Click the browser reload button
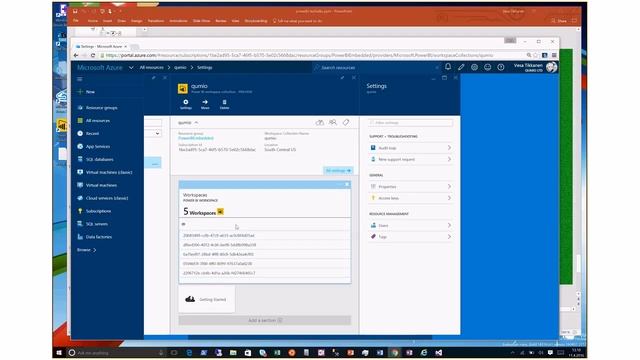The height and width of the screenshot is (360, 640). point(93,55)
